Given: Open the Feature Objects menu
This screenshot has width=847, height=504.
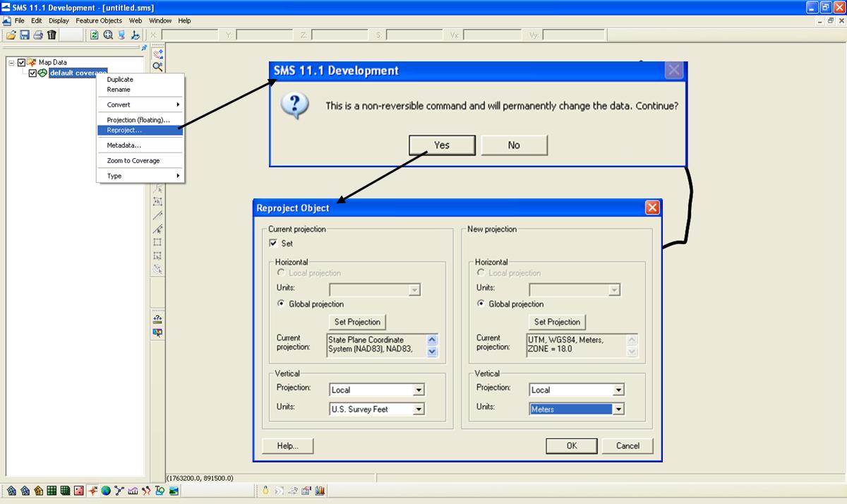Looking at the screenshot, I should click(99, 20).
